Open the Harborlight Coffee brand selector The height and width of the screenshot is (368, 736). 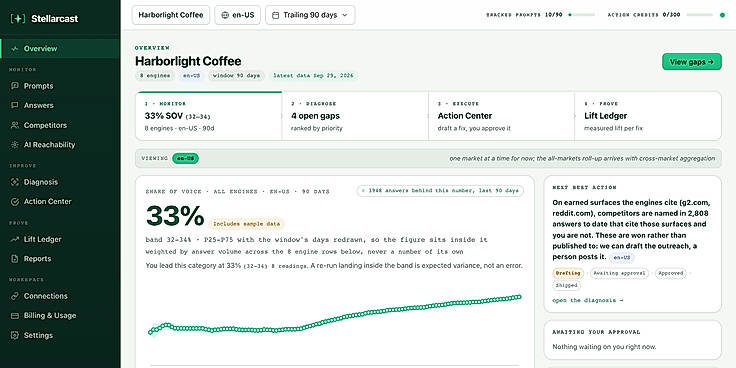(x=171, y=15)
